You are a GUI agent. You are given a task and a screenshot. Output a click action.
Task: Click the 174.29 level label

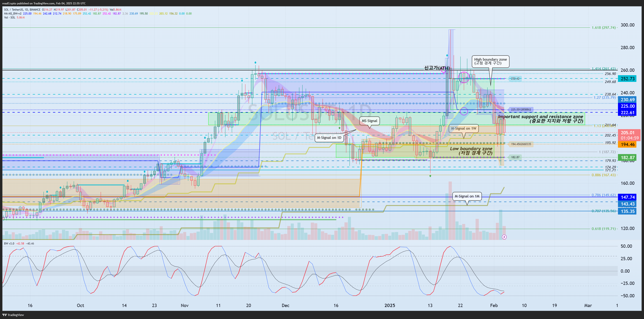(x=610, y=167)
